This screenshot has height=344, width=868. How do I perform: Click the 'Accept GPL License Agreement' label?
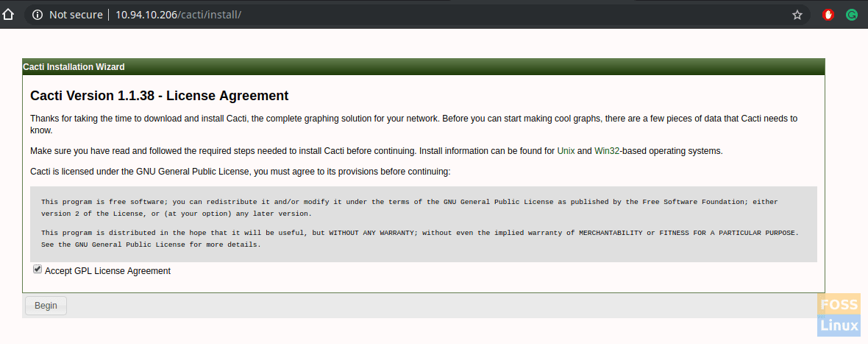tap(107, 271)
